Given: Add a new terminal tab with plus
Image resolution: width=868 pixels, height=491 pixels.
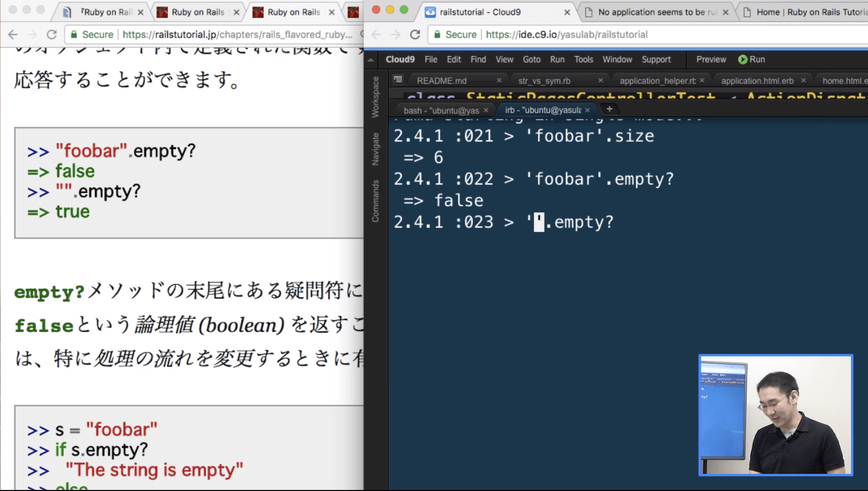Looking at the screenshot, I should click(609, 109).
